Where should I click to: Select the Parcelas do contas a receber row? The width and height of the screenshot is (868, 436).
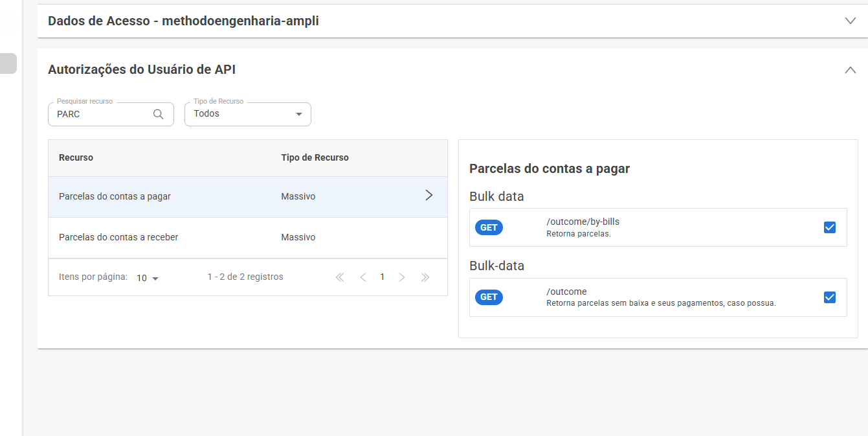[x=248, y=237]
